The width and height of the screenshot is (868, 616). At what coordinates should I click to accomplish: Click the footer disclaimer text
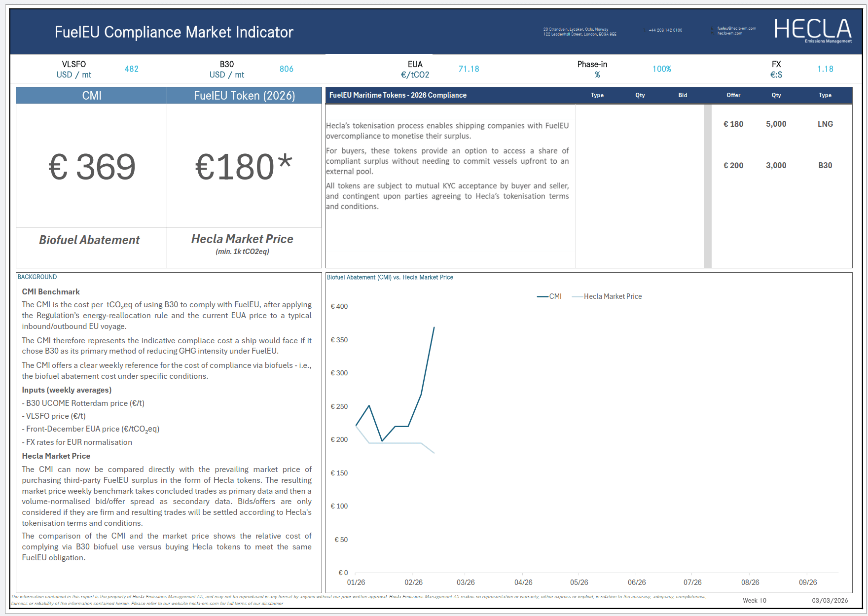359,600
